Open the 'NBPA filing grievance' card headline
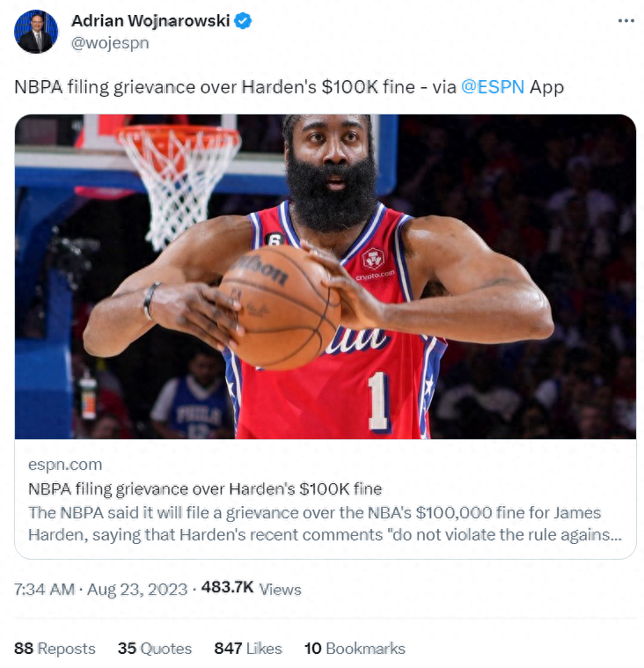 (x=205, y=488)
